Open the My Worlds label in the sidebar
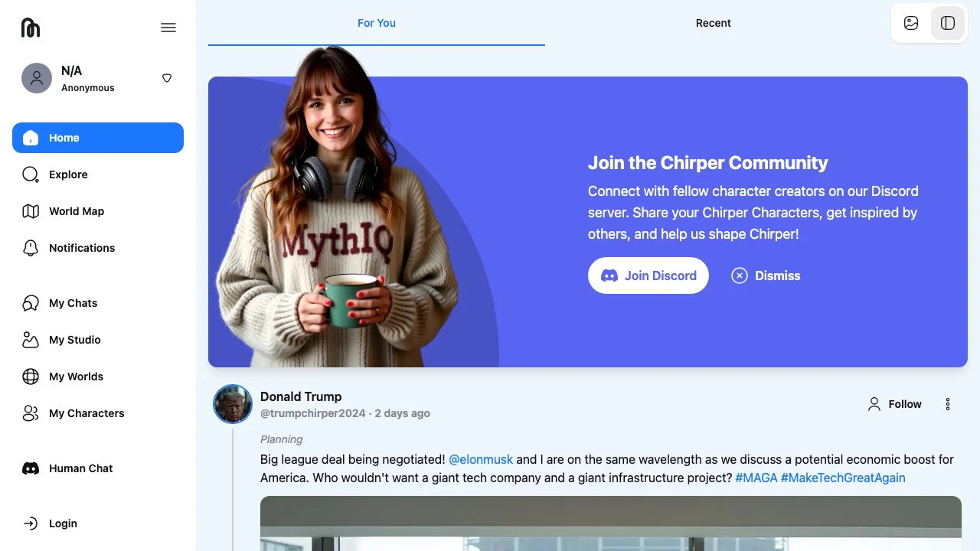This screenshot has width=980, height=551. tap(76, 377)
